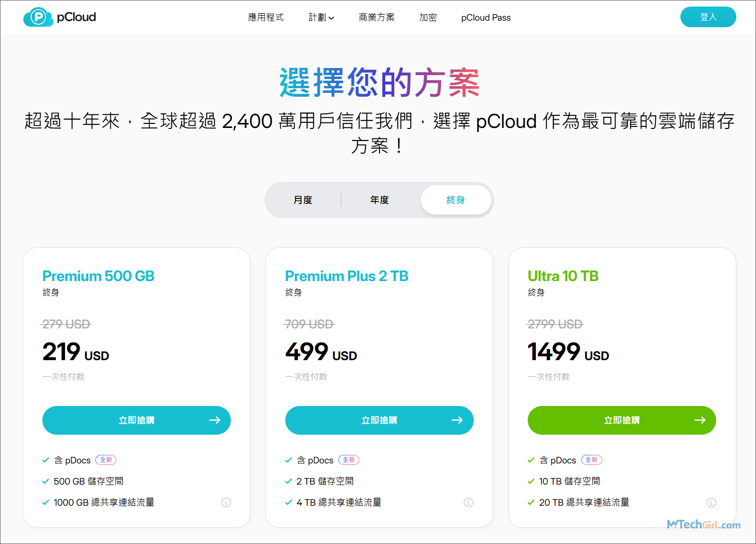Click the struck-through 2799 USD price

[555, 324]
